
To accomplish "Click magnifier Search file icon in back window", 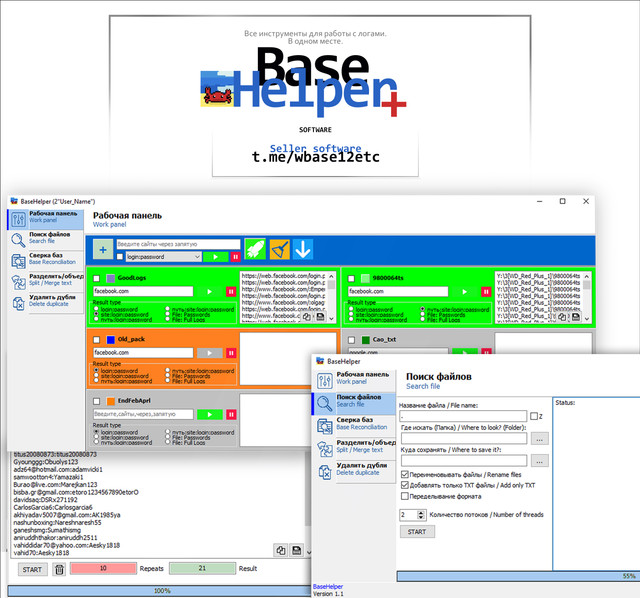I will coord(18,240).
